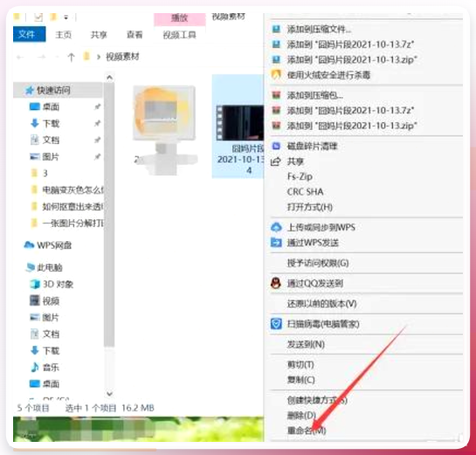The width and height of the screenshot is (476, 455).
Task: Open 3D 对象 under 此电脑
Action: [58, 284]
